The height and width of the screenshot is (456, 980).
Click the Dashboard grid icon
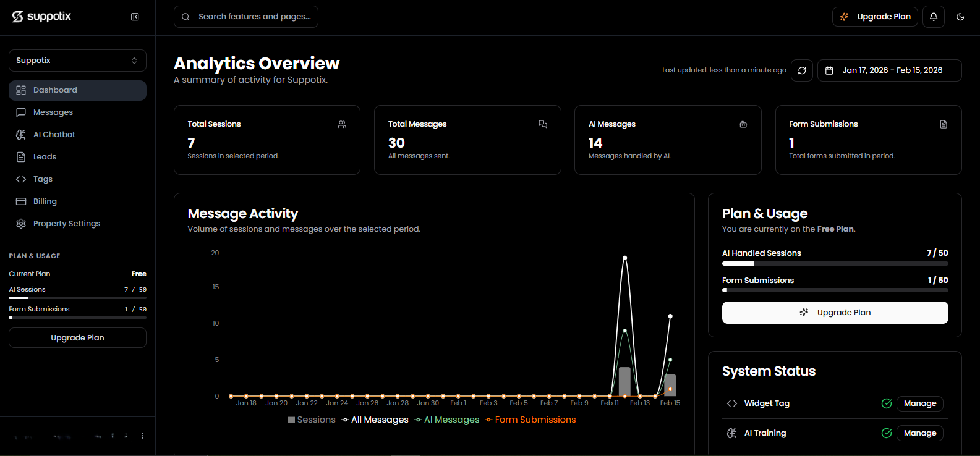[21, 90]
